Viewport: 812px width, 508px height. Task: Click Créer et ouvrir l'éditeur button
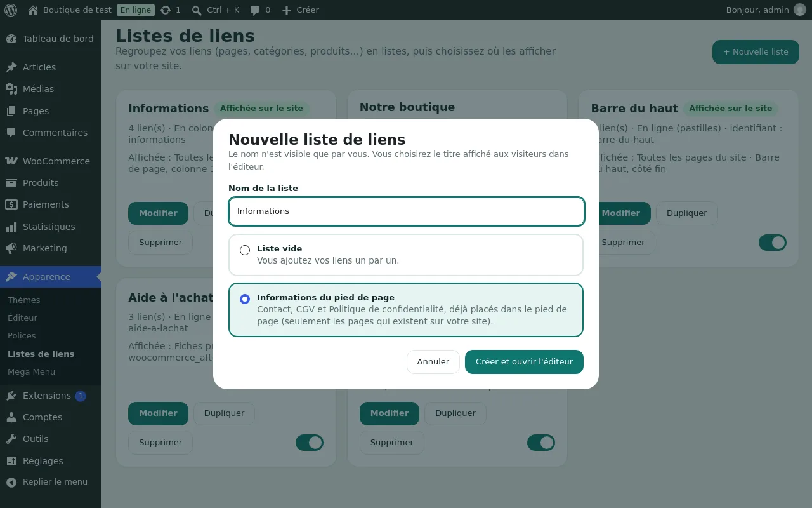(x=524, y=362)
